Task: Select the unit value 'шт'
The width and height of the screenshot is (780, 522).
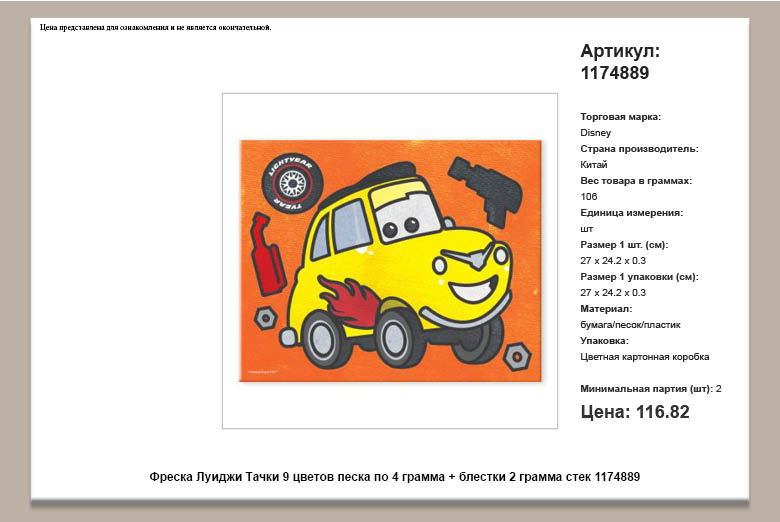Action: (586, 229)
